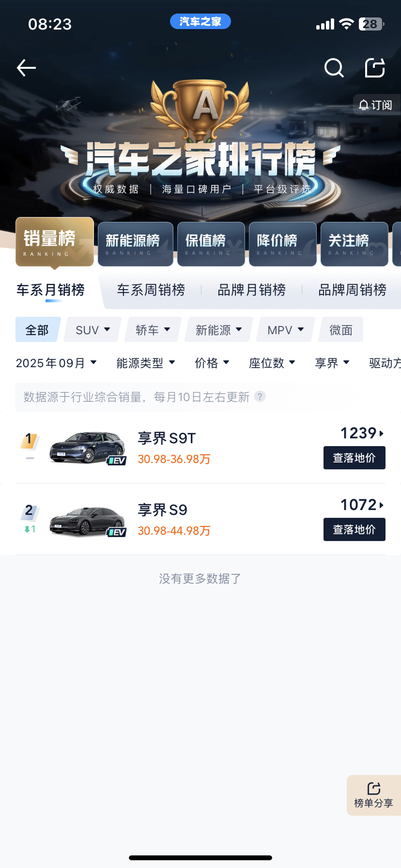Image resolution: width=401 pixels, height=868 pixels.
Task: Switch to the 品牌月销榜 tab
Action: click(x=251, y=290)
